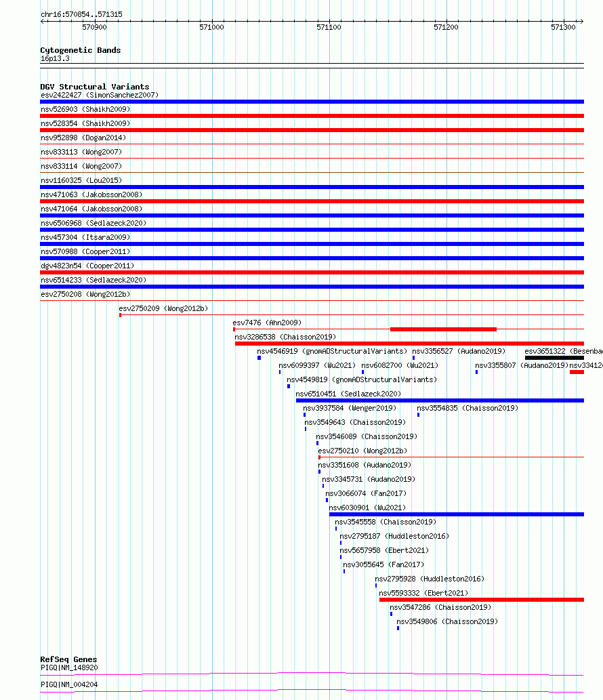The height and width of the screenshot is (700, 603).
Task: Click nsv5657958 (Ebert2021) label
Action: (384, 552)
